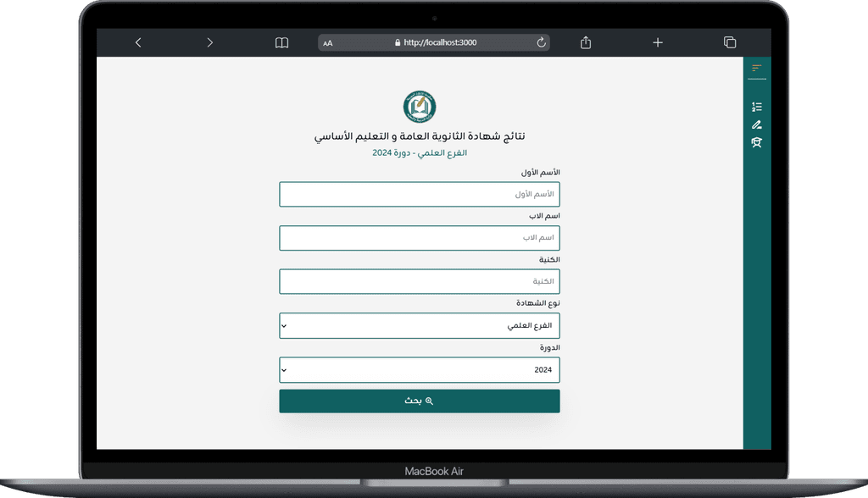The height and width of the screenshot is (498, 868).
Task: Click the الفرع العلمي - دورة 2024 subtitle
Action: (x=420, y=152)
